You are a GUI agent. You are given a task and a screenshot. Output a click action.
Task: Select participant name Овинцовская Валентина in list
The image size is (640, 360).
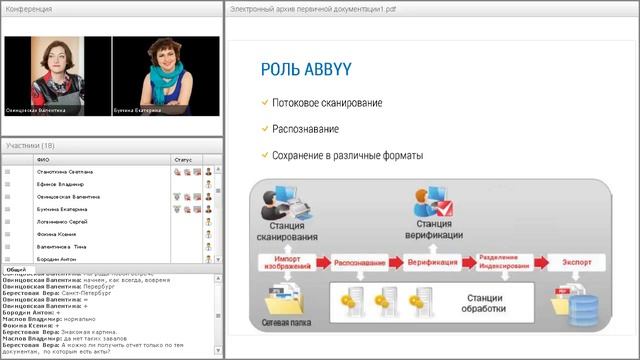68,197
